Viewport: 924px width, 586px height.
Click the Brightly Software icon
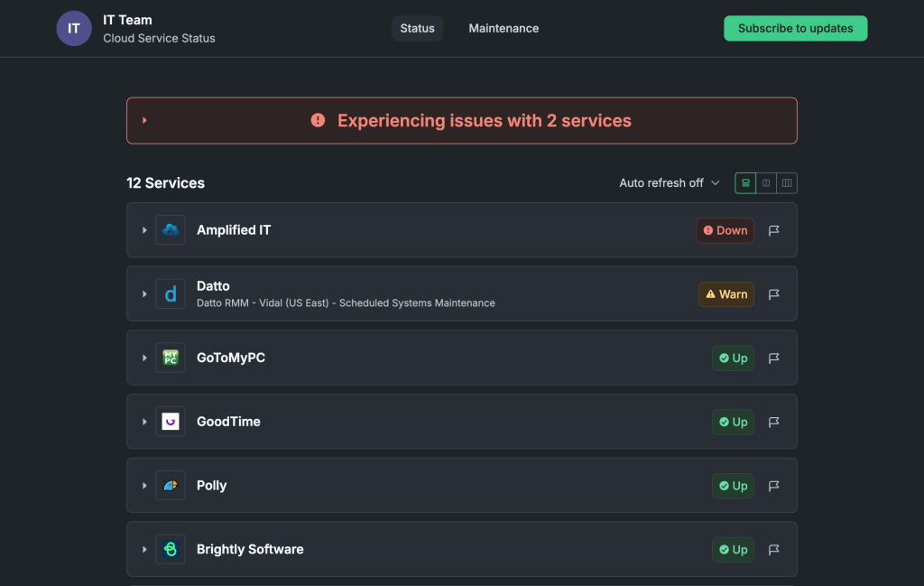[x=171, y=549]
